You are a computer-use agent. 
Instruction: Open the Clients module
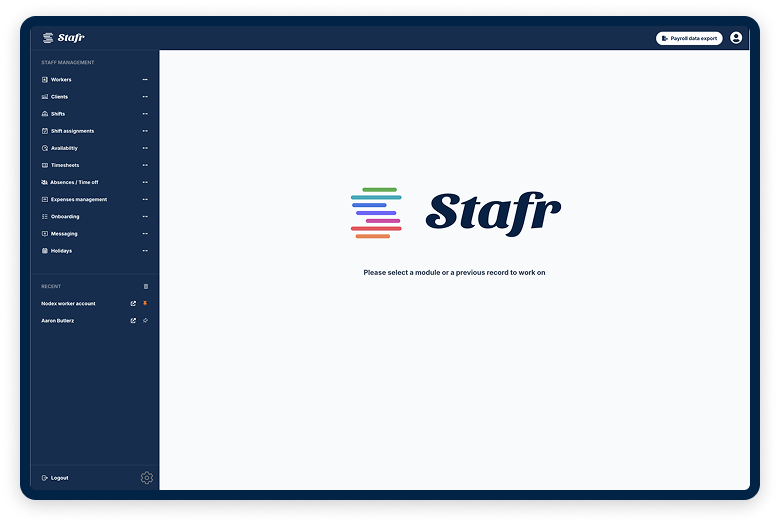[60, 97]
